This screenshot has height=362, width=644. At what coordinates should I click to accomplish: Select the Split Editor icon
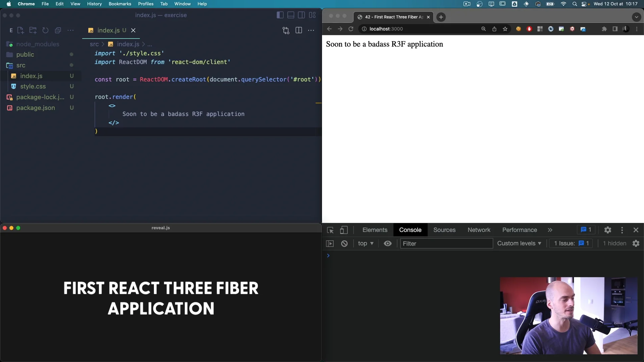(299, 30)
